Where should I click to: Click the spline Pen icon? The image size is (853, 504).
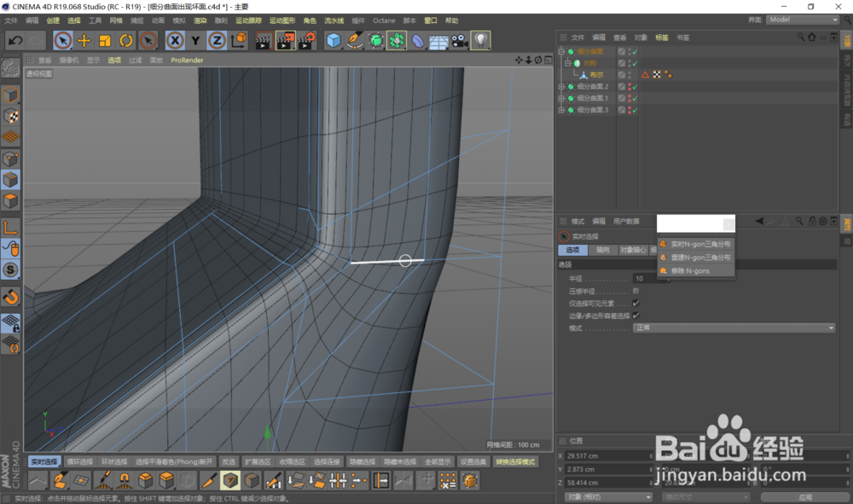pyautogui.click(x=355, y=41)
